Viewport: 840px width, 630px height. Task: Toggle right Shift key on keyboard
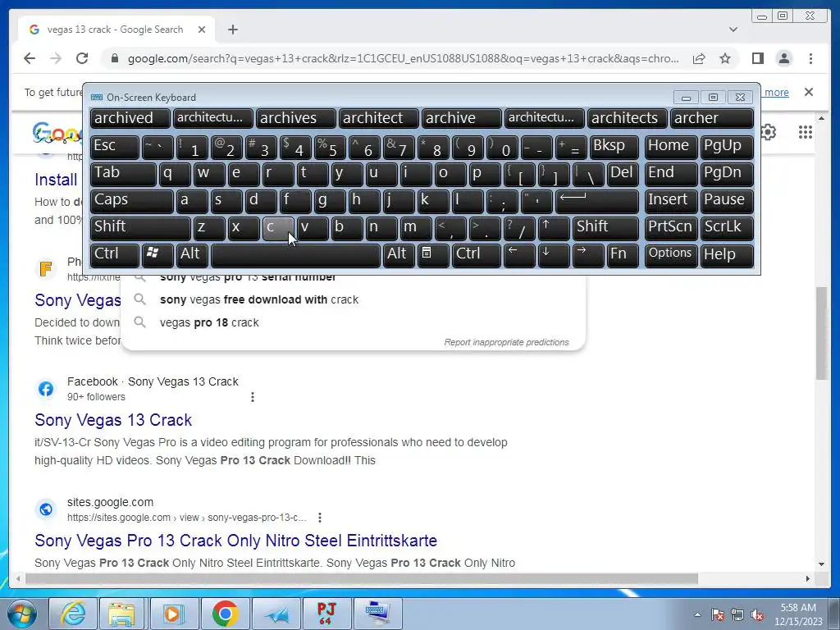tap(606, 228)
